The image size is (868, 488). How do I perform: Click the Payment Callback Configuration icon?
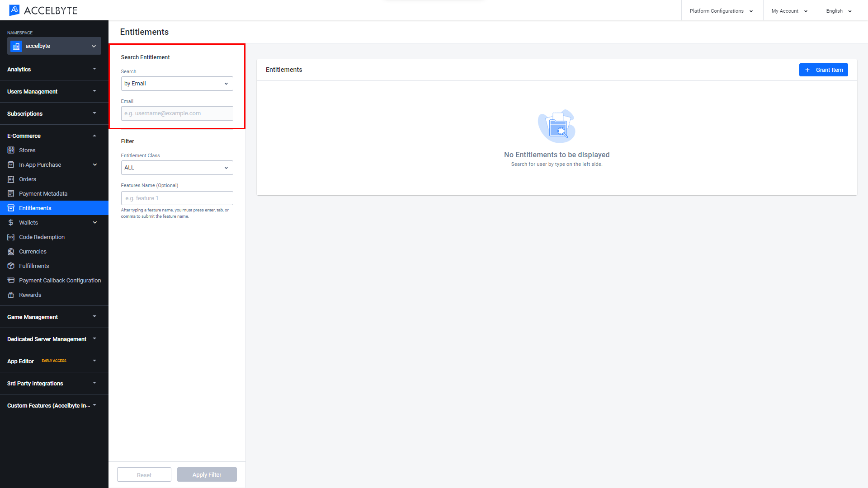coord(11,280)
